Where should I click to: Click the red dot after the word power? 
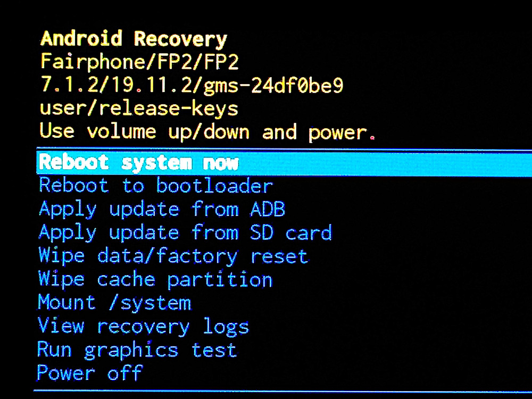coord(372,138)
